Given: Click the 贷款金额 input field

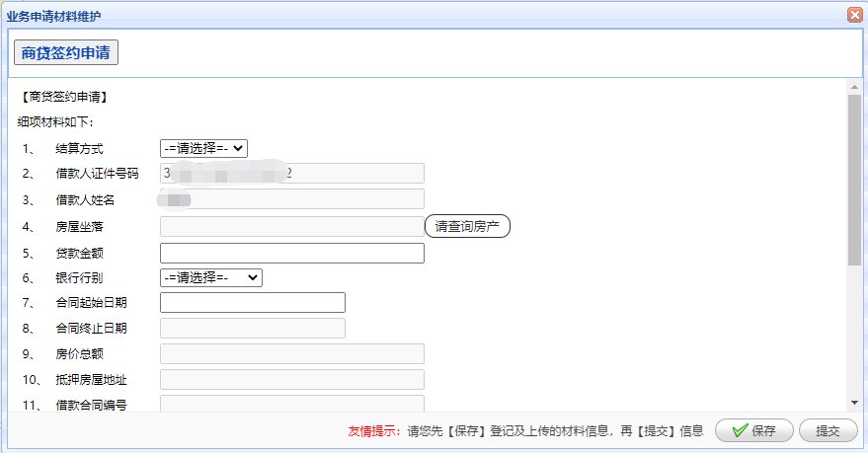Looking at the screenshot, I should point(291,253).
